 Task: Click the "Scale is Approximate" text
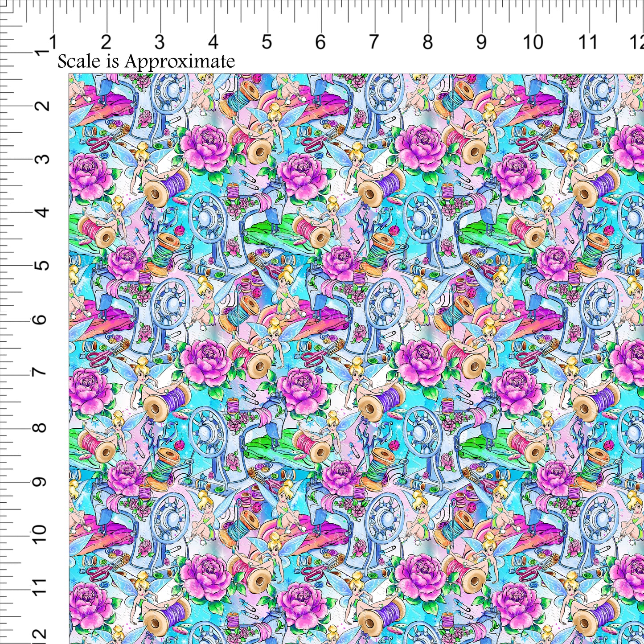(146, 62)
